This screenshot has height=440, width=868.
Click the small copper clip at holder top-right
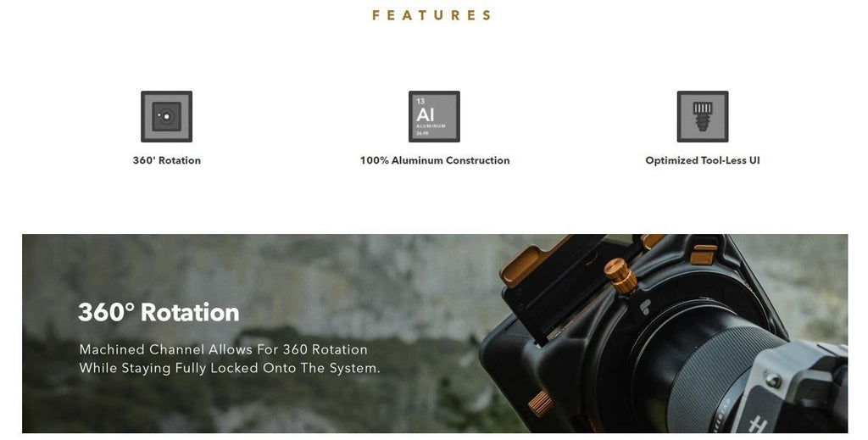click(703, 254)
